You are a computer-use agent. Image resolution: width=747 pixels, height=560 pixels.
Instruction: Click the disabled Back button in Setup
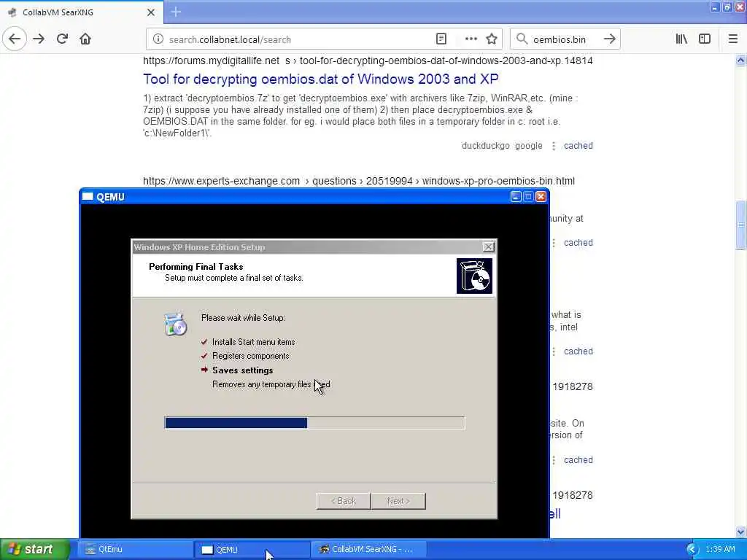coord(343,501)
